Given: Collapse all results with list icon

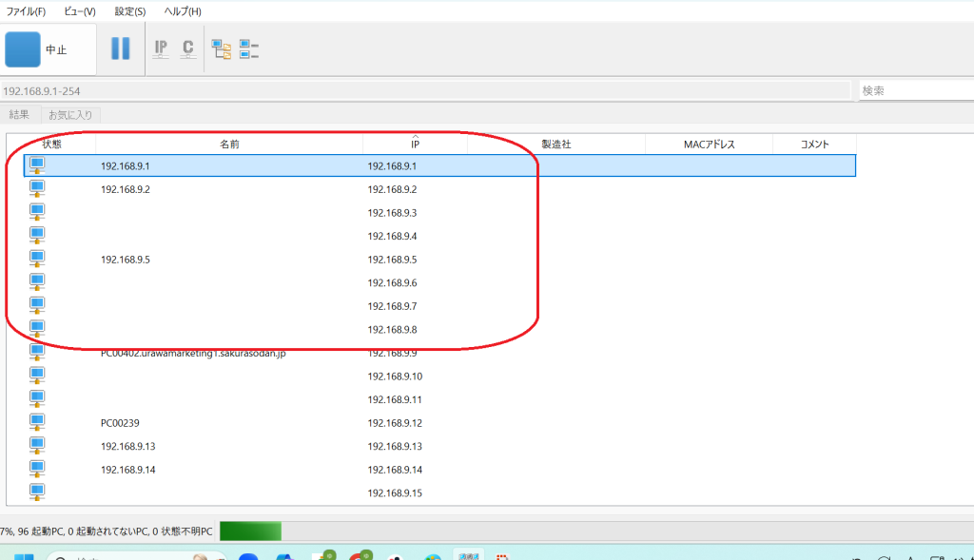Looking at the screenshot, I should (249, 49).
